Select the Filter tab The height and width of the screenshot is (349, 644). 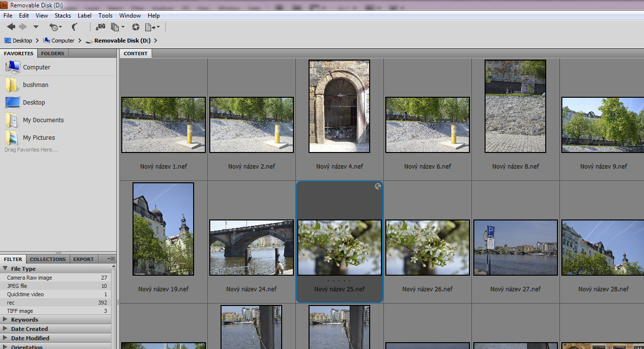13,259
